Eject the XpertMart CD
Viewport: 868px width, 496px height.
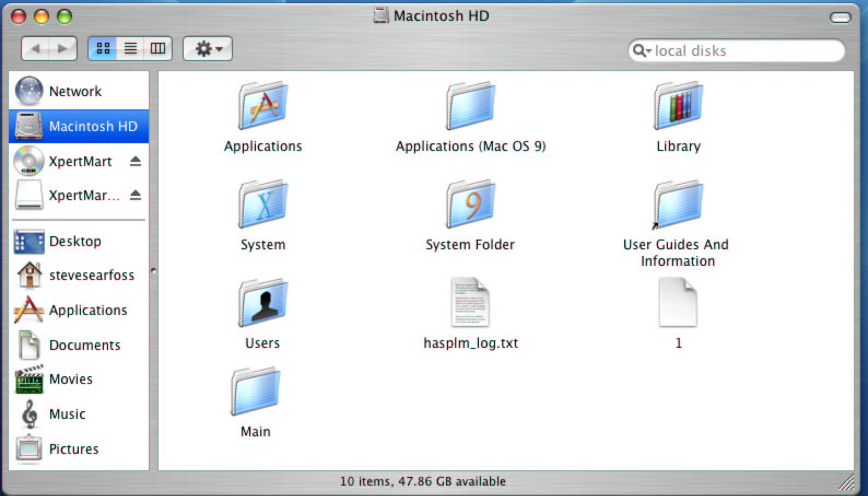click(136, 161)
